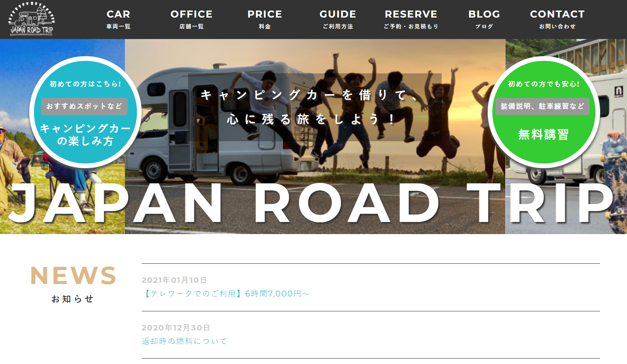This screenshot has height=364, width=627.
Task: Click the large JAPAN ROAD TRIP title
Action: point(312,204)
